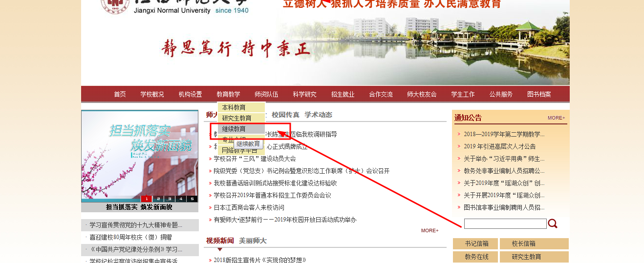This screenshot has width=644, height=263.
Task: Go to slide 1 of the banner carousel
Action: 146,199
